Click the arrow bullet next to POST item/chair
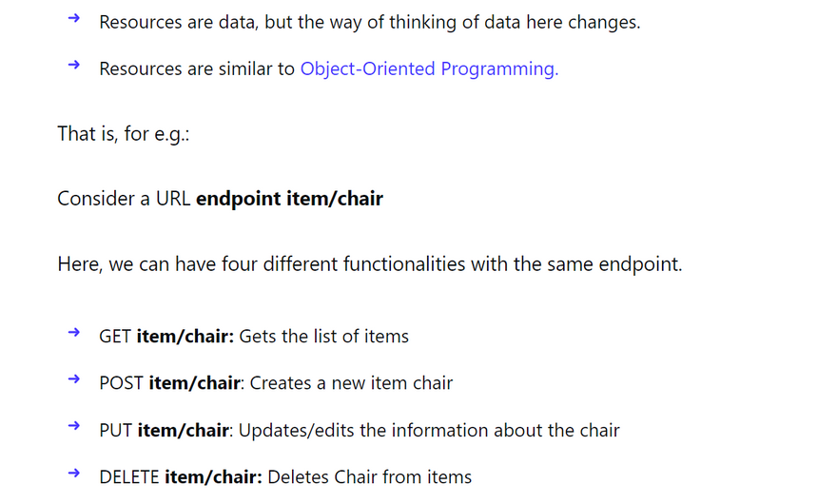Screen dimensions: 837x504 [74, 379]
